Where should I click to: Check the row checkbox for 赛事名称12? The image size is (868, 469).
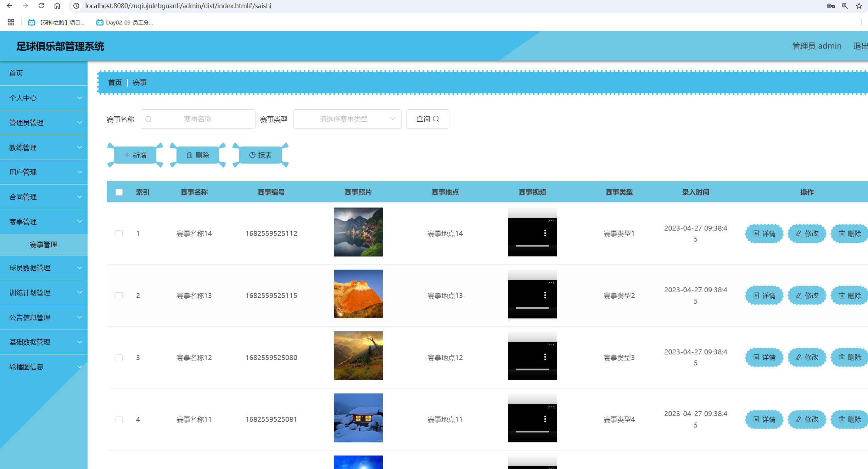point(119,358)
